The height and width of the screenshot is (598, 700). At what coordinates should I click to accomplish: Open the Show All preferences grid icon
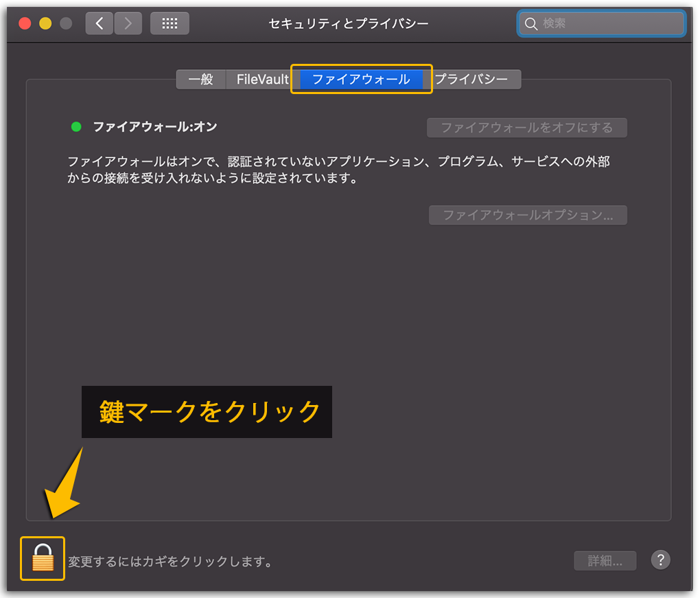(x=169, y=23)
